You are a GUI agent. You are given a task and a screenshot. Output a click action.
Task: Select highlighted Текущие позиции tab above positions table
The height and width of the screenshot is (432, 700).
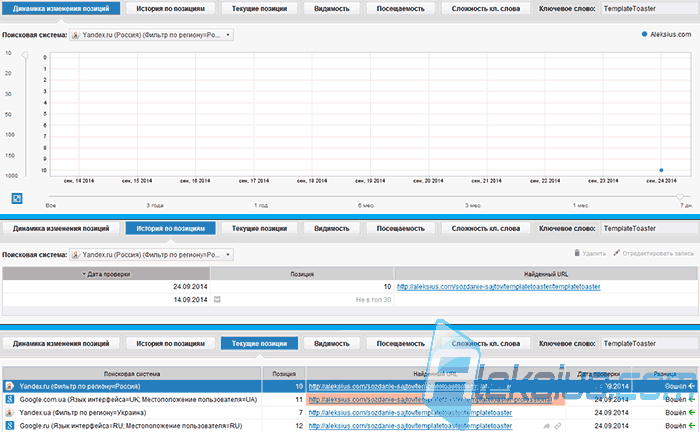[x=259, y=344]
